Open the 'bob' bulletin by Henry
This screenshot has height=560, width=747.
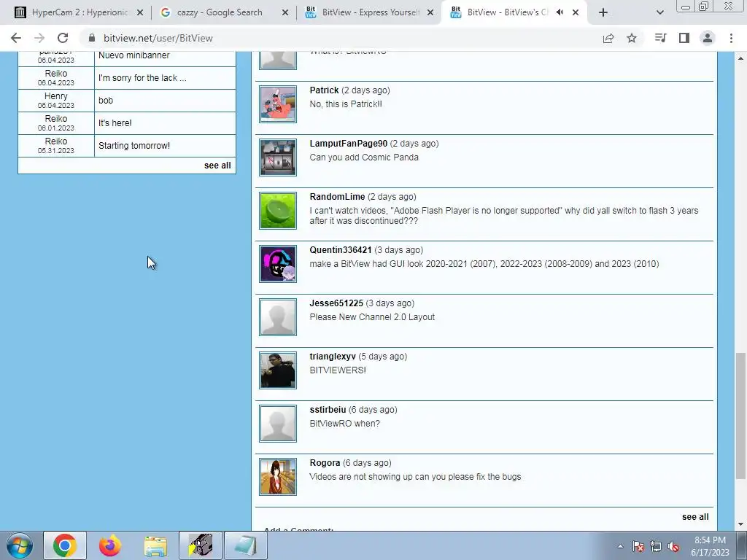[x=106, y=101]
